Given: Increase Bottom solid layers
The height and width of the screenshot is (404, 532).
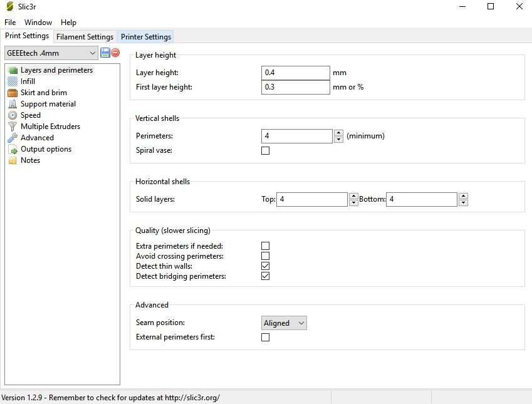Looking at the screenshot, I should coord(463,196).
